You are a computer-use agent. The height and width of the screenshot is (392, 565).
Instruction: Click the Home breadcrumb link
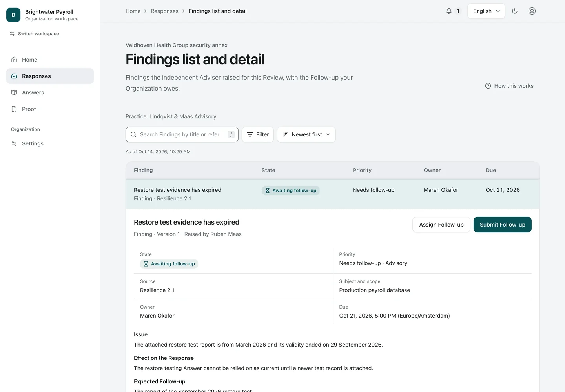pyautogui.click(x=133, y=11)
